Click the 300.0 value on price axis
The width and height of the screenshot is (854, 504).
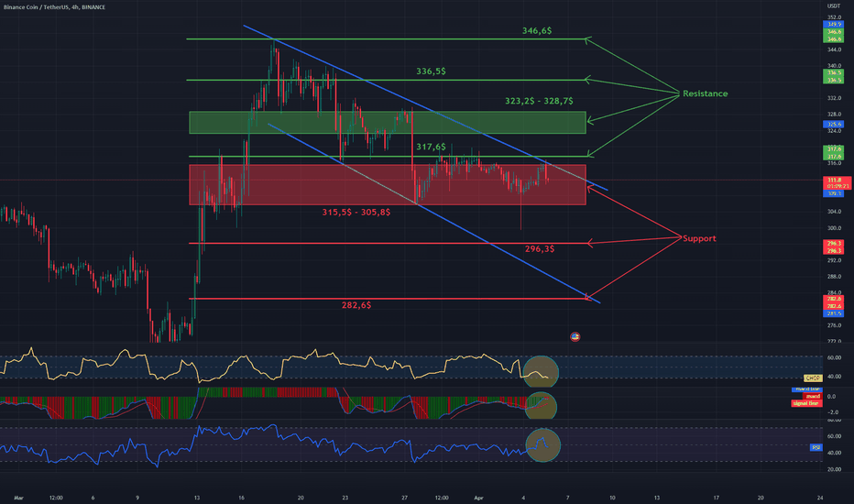[835, 228]
